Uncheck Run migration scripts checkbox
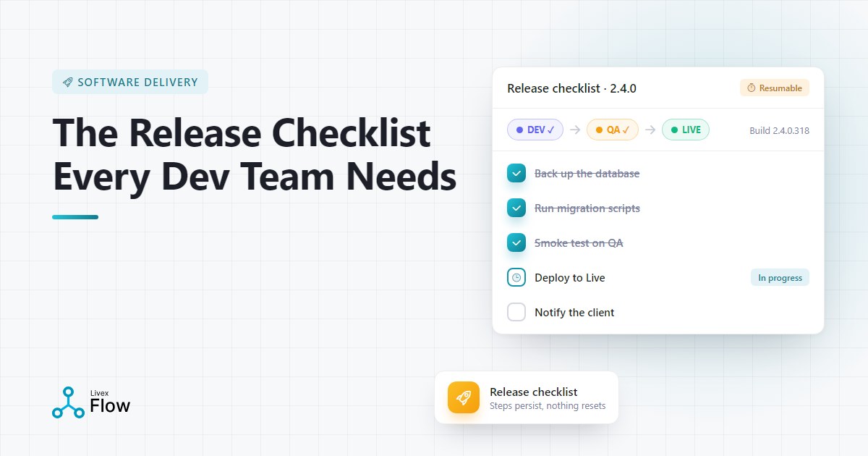The width and height of the screenshot is (868, 456). coord(516,208)
